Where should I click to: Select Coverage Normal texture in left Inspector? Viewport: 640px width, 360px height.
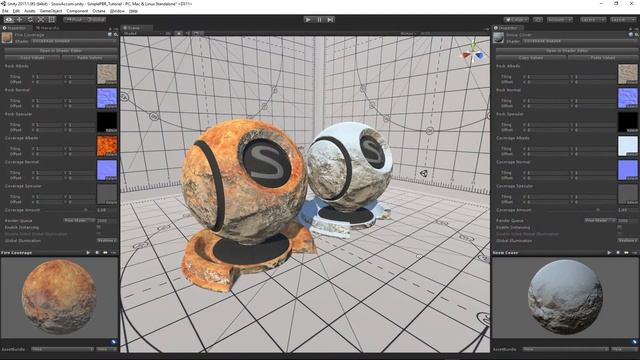coord(107,170)
